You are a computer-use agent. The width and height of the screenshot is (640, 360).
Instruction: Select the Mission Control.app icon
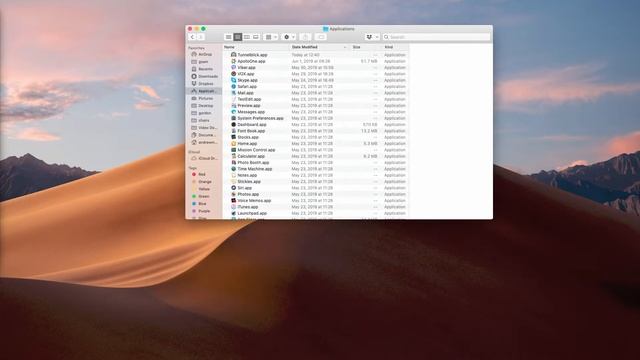click(x=233, y=150)
